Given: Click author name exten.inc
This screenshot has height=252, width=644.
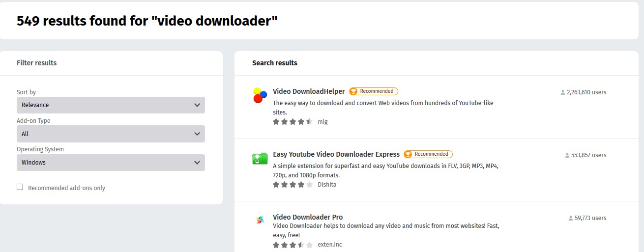Looking at the screenshot, I should [x=330, y=245].
